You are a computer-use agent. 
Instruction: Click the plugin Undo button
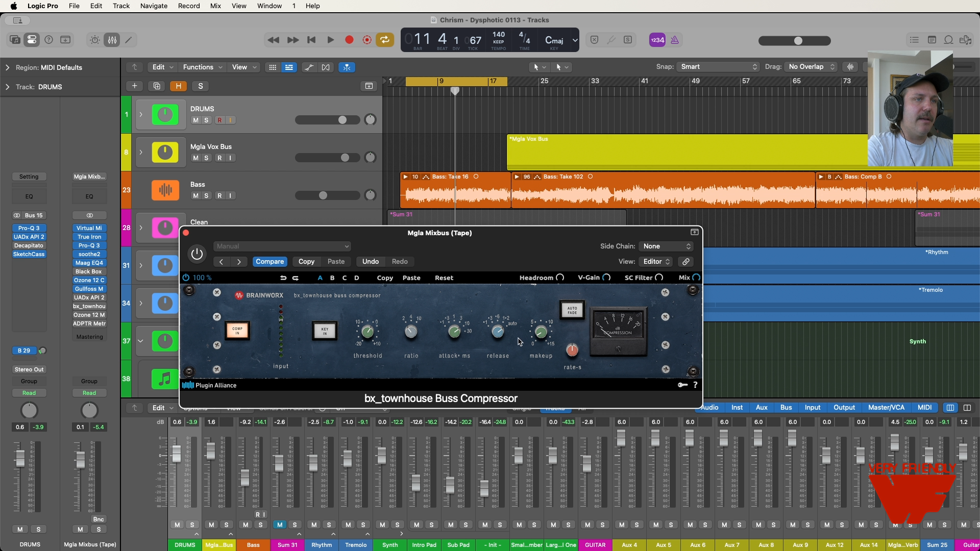(370, 262)
